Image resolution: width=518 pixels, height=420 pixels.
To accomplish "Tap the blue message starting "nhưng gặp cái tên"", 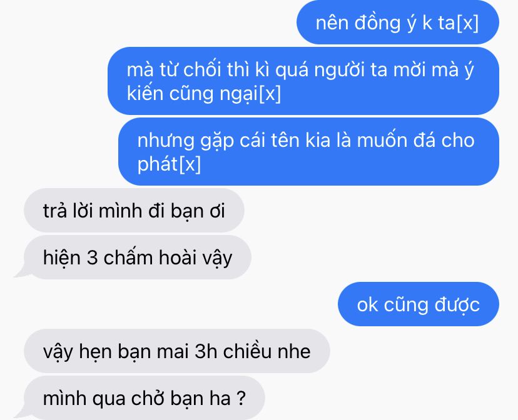I will [308, 151].
